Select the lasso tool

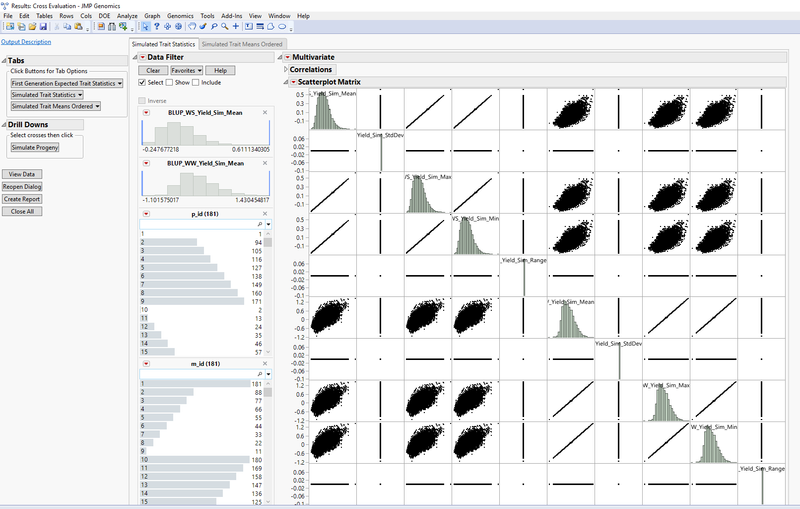(214, 27)
